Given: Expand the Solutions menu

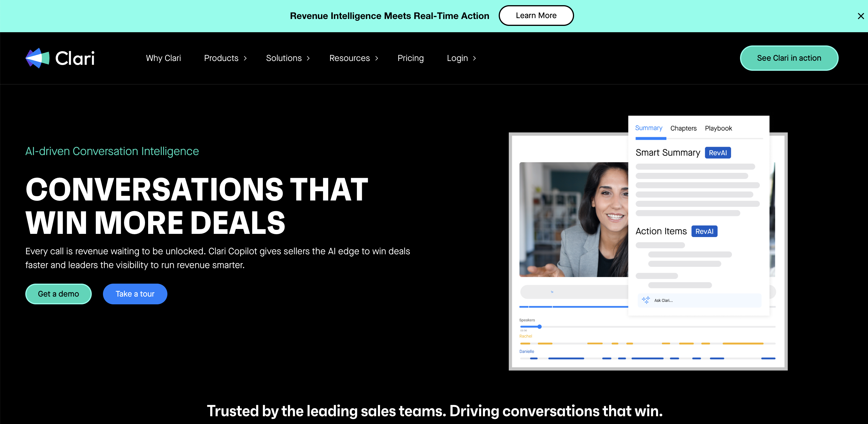Looking at the screenshot, I should pyautogui.click(x=288, y=58).
